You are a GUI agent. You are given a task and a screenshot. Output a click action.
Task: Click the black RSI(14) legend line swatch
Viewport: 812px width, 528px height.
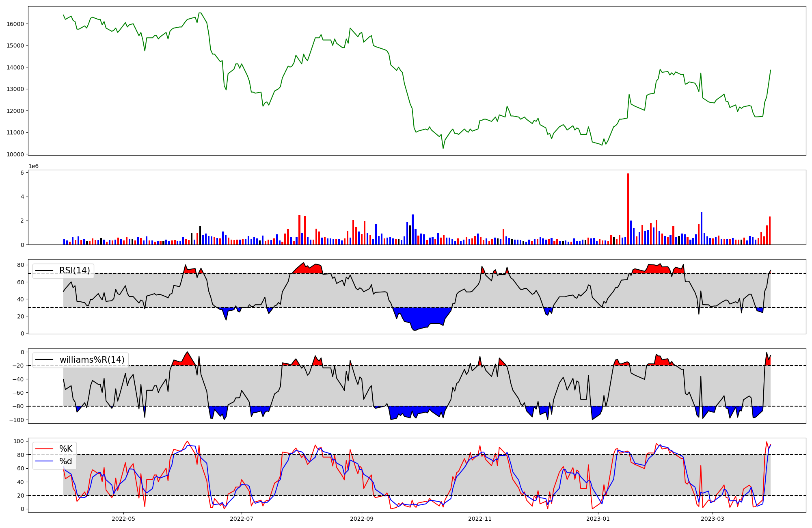pyautogui.click(x=44, y=270)
